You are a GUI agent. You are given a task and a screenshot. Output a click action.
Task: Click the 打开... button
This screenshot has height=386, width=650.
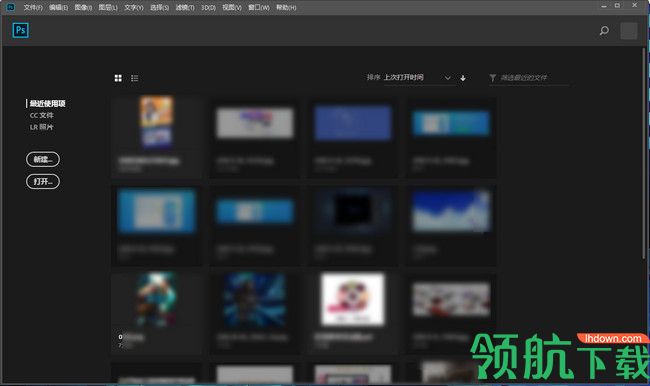[x=43, y=182]
